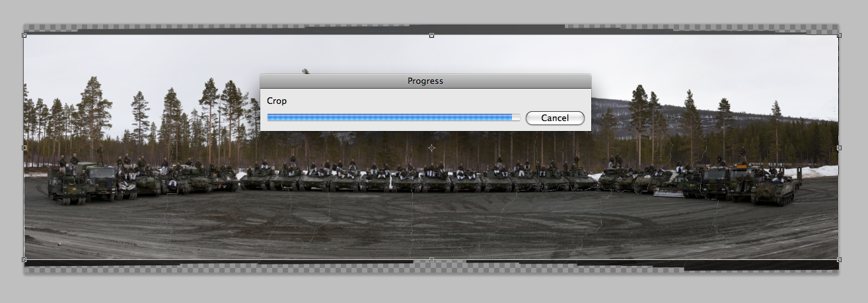The image size is (868, 303).
Task: Select the top-left corner crop handle
Action: point(24,35)
